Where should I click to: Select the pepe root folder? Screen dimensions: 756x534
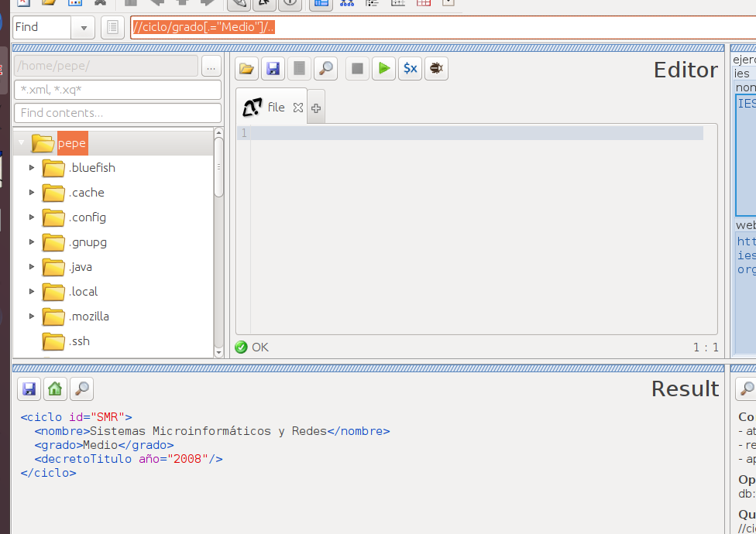click(72, 143)
